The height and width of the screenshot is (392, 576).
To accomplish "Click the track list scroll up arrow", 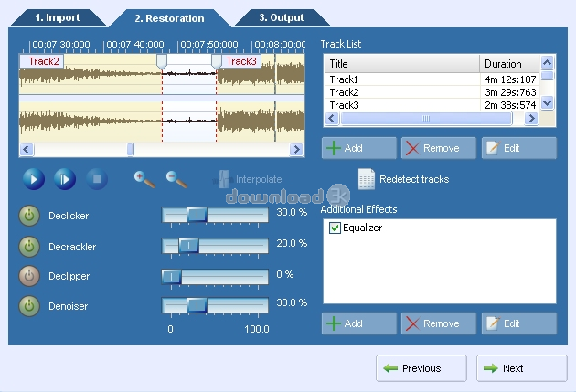I will pyautogui.click(x=548, y=63).
